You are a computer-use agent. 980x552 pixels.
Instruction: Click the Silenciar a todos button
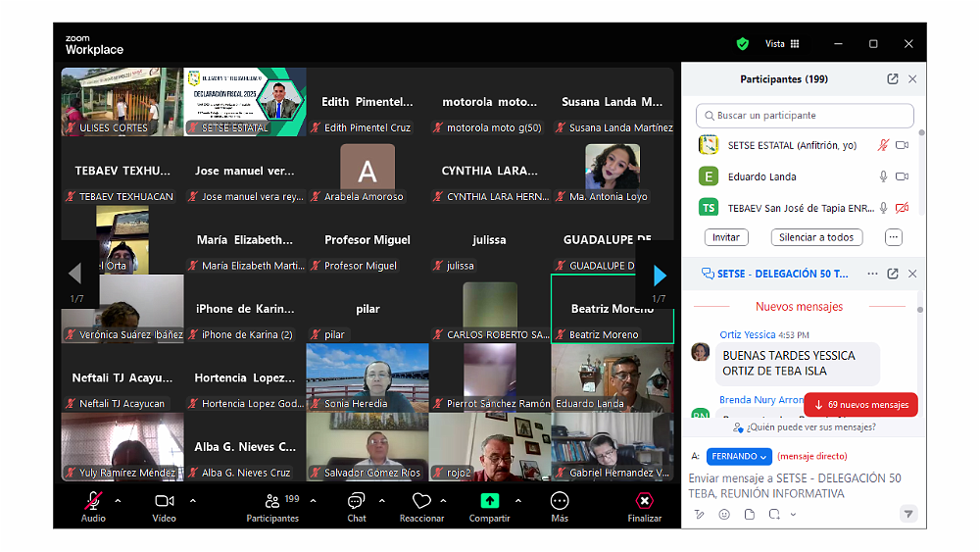coord(817,237)
